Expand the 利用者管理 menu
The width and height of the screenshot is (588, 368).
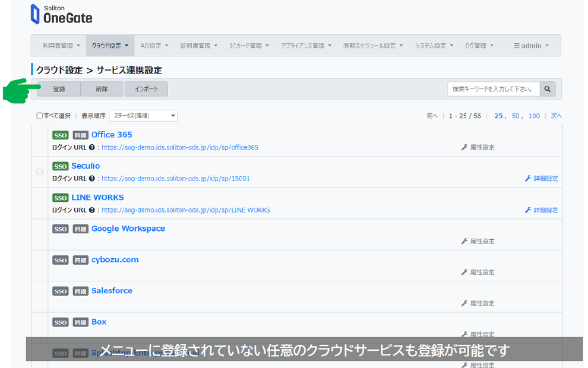(x=61, y=46)
